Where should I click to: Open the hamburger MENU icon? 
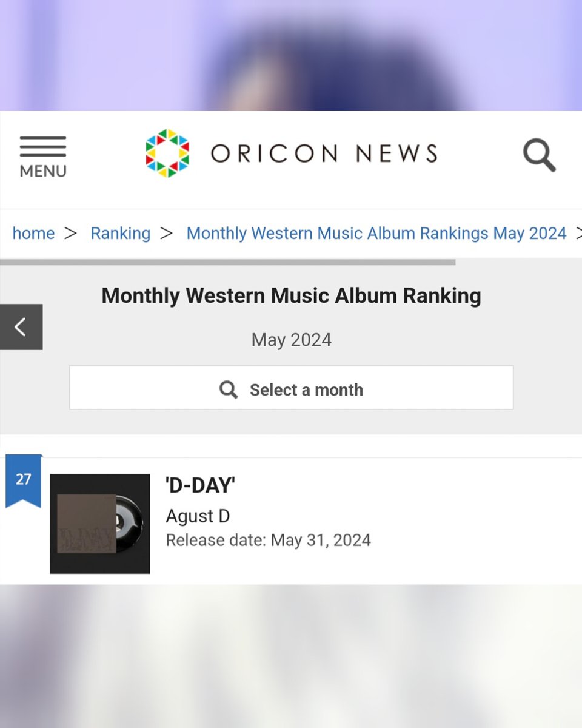click(43, 157)
